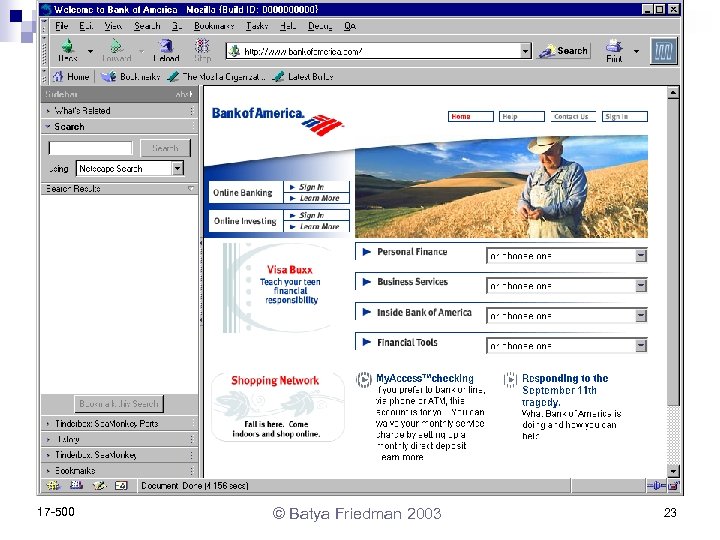Click the Search button beside the URL bar
The image size is (720, 540).
[x=564, y=51]
